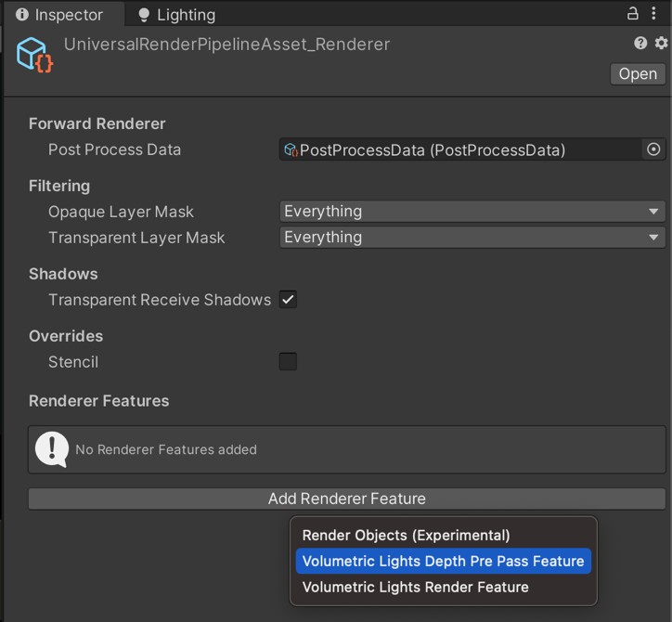
Task: Toggle Transparent Receive Shadows checkbox
Action: (x=288, y=300)
